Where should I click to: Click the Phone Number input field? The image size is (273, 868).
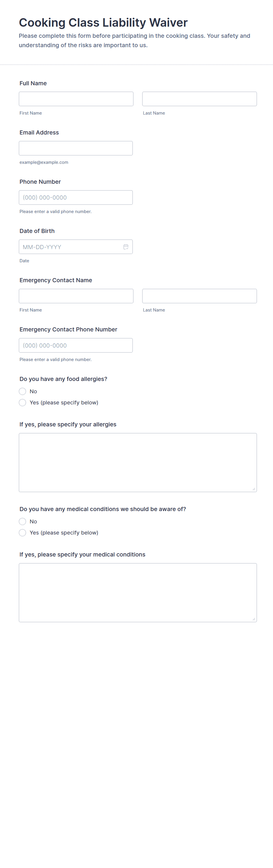coord(76,198)
